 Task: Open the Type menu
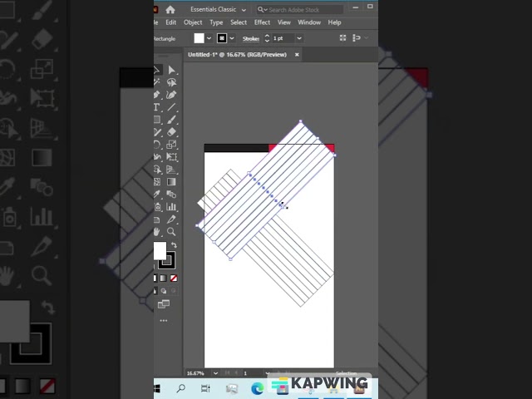(216, 22)
